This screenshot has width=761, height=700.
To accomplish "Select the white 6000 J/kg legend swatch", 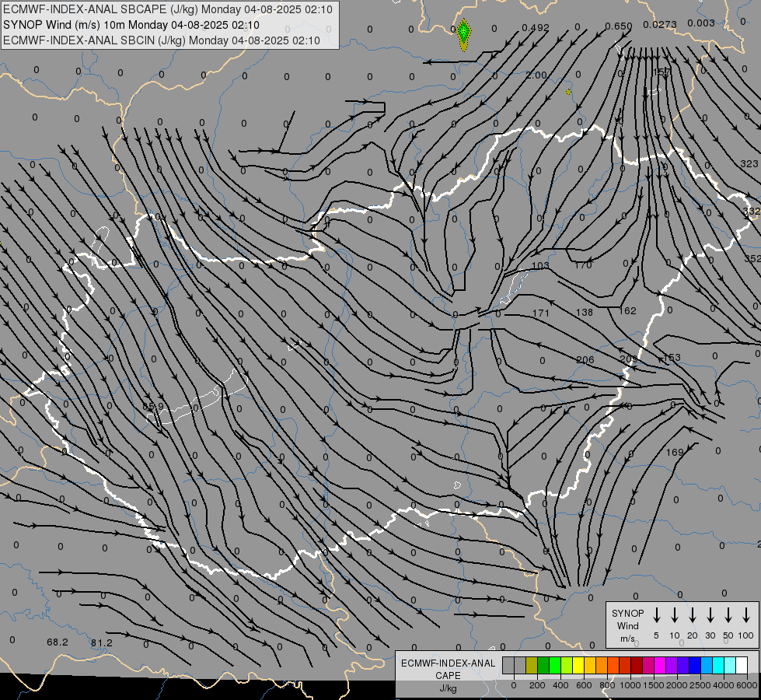I will tap(741, 666).
